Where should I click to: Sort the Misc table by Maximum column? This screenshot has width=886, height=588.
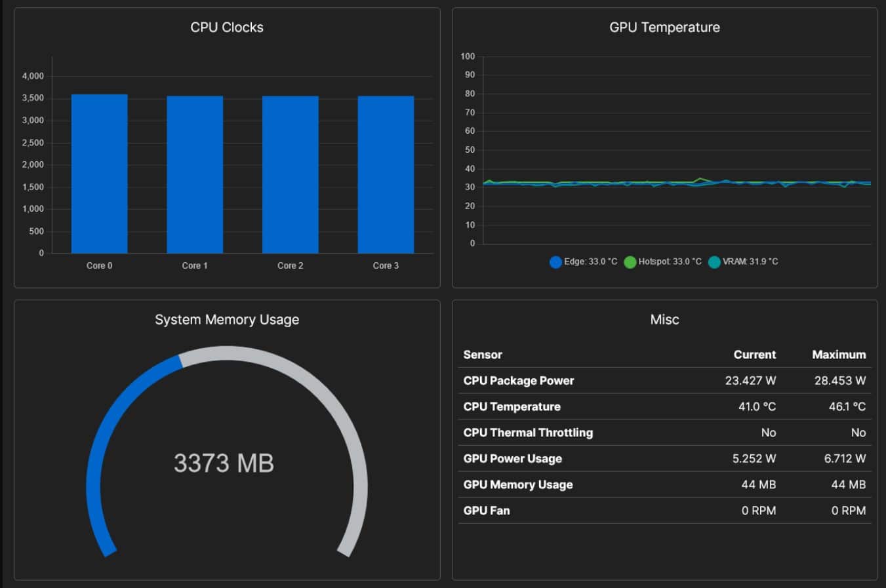tap(838, 355)
